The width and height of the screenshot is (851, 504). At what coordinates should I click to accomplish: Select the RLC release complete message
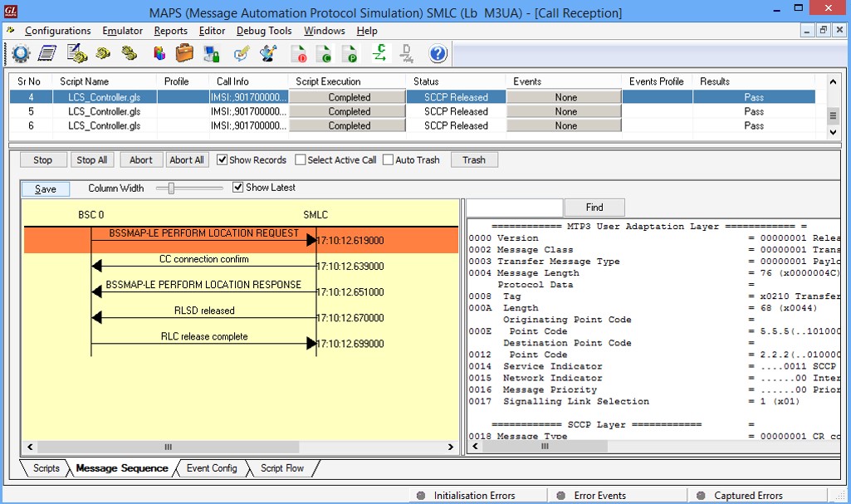[204, 337]
